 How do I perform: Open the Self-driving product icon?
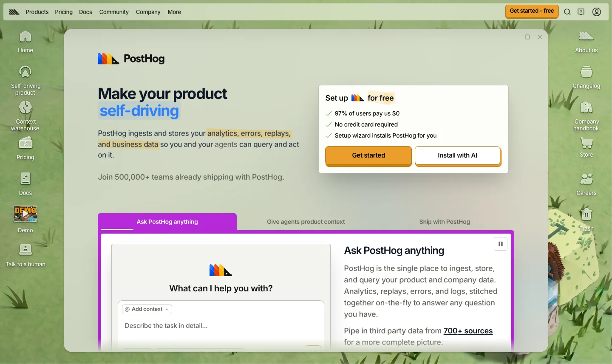pos(25,80)
